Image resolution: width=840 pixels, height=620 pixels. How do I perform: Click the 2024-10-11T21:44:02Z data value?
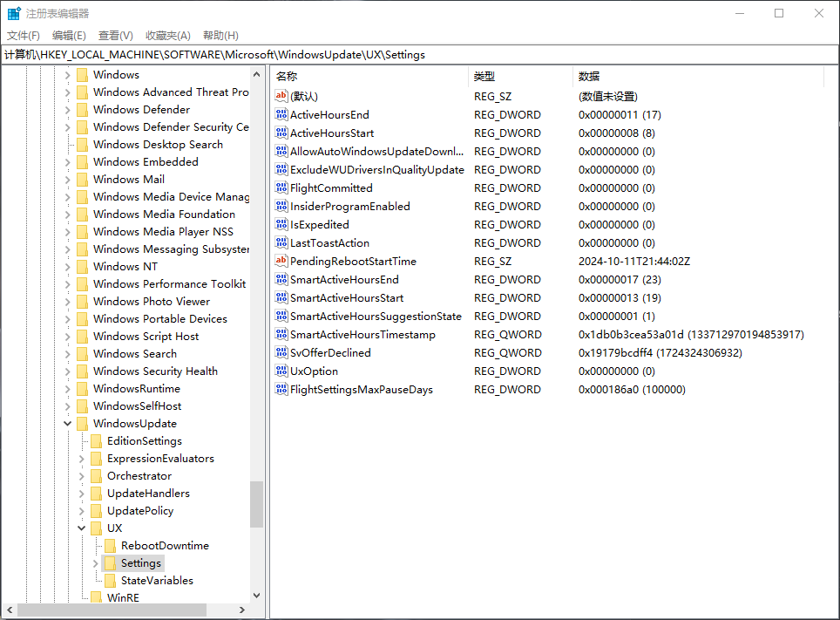click(x=634, y=262)
